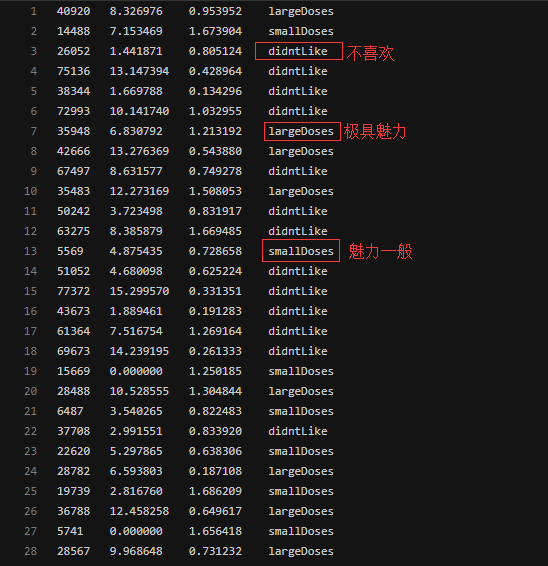The width and height of the screenshot is (548, 566).
Task: Click 9.968648 on line 28
Action: click(x=136, y=551)
